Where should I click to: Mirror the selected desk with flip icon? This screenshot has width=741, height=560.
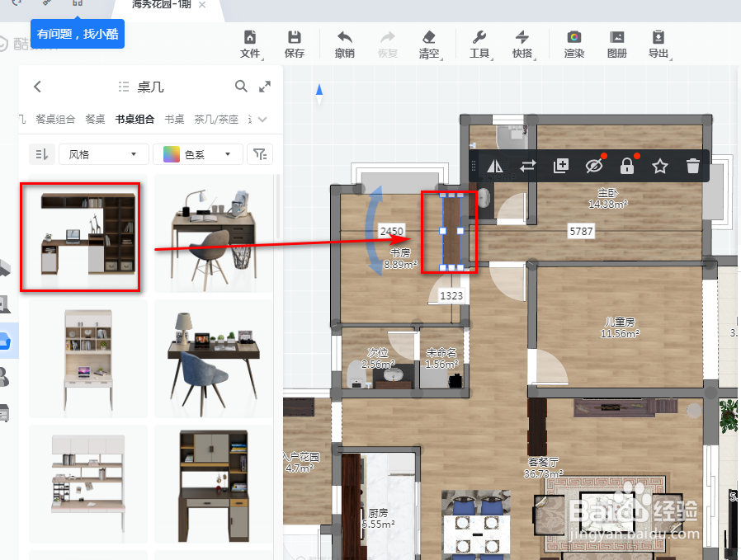pyautogui.click(x=495, y=166)
